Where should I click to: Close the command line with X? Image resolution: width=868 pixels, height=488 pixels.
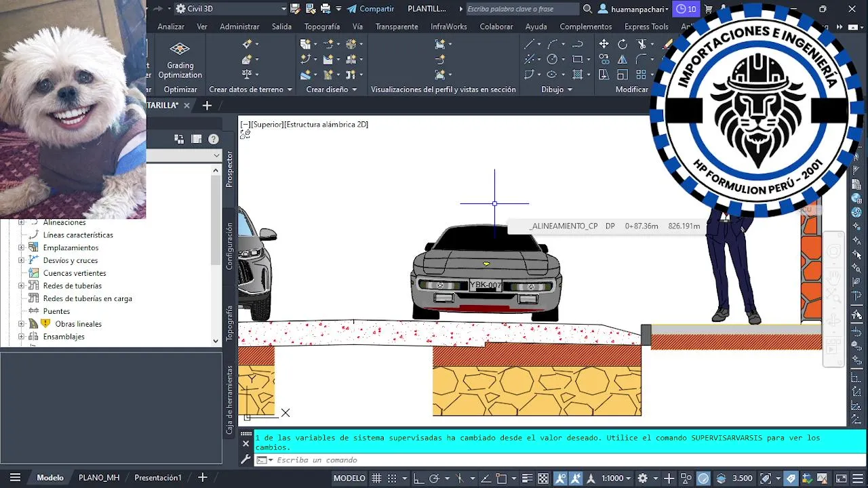[x=246, y=444]
